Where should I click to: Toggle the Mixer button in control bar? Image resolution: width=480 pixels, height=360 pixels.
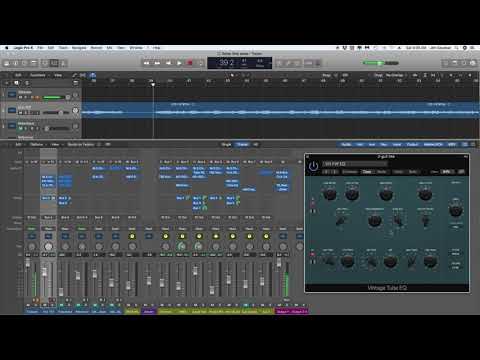point(54,63)
